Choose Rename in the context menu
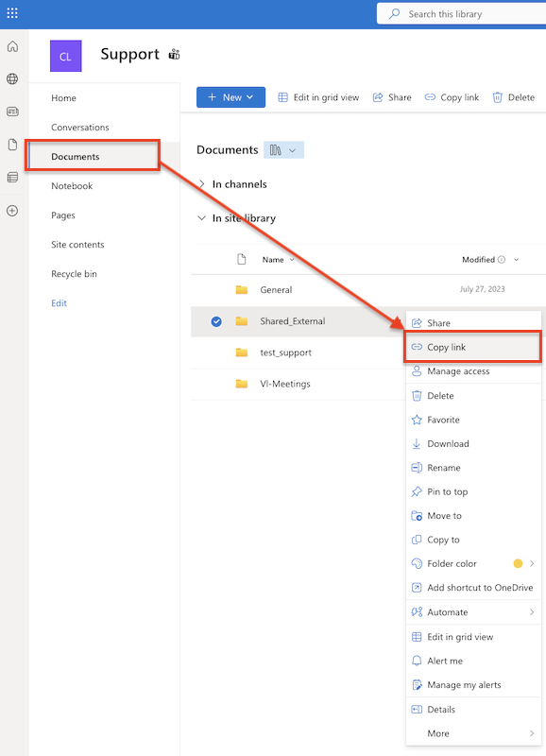This screenshot has width=546, height=756. pos(473,468)
